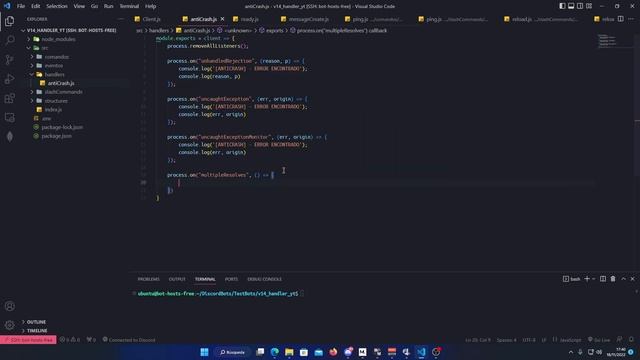Open the Accounts menu icon

click(x=9, y=306)
